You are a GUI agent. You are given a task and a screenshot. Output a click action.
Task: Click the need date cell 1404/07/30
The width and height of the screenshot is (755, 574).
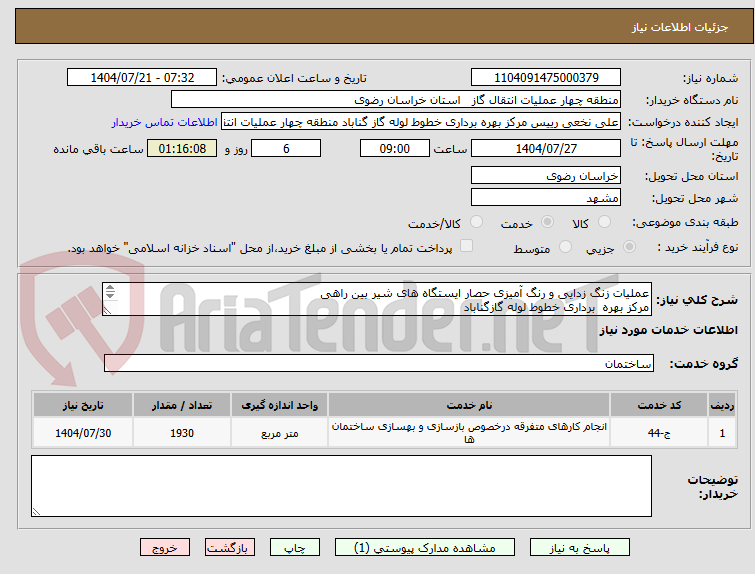coord(83,433)
